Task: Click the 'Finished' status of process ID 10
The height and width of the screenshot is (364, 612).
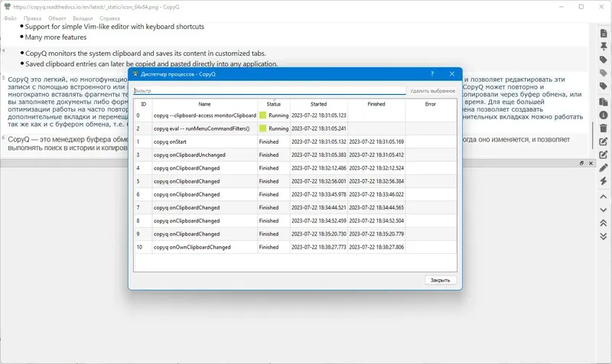Action: point(269,247)
